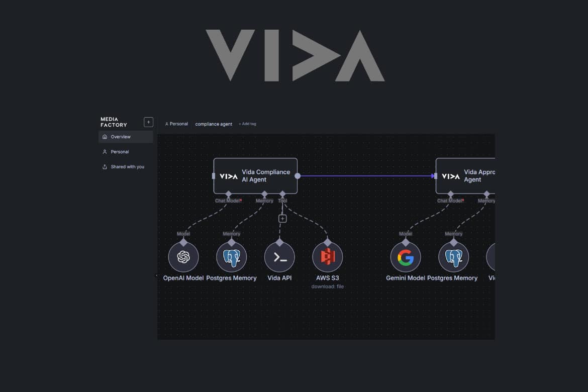Add a tool via the plus connector

(282, 219)
